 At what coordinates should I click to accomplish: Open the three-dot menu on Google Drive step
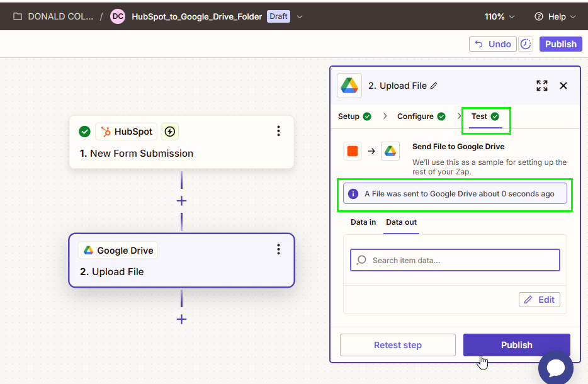(x=278, y=249)
